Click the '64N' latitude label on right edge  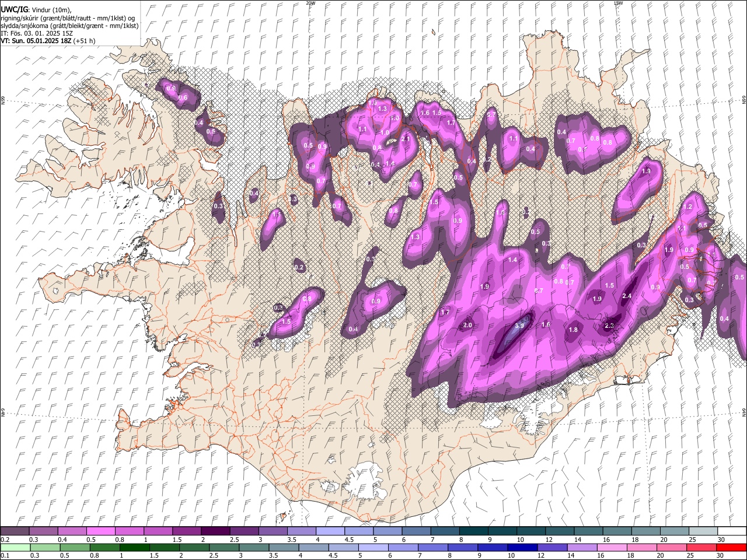tap(744, 412)
